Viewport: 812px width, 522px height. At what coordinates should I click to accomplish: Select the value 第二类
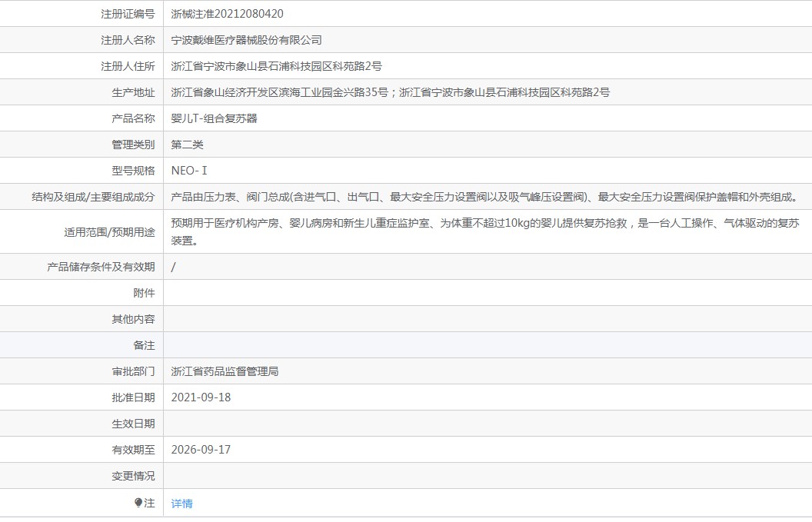coord(188,145)
